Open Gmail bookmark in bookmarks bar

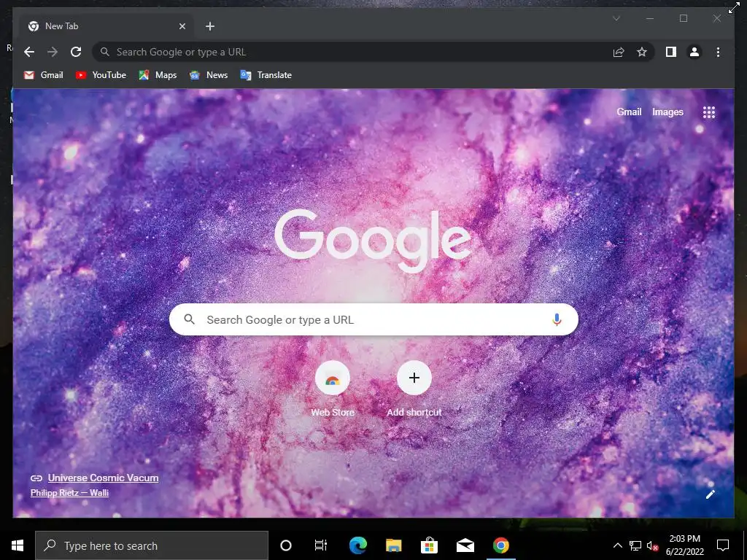point(43,75)
